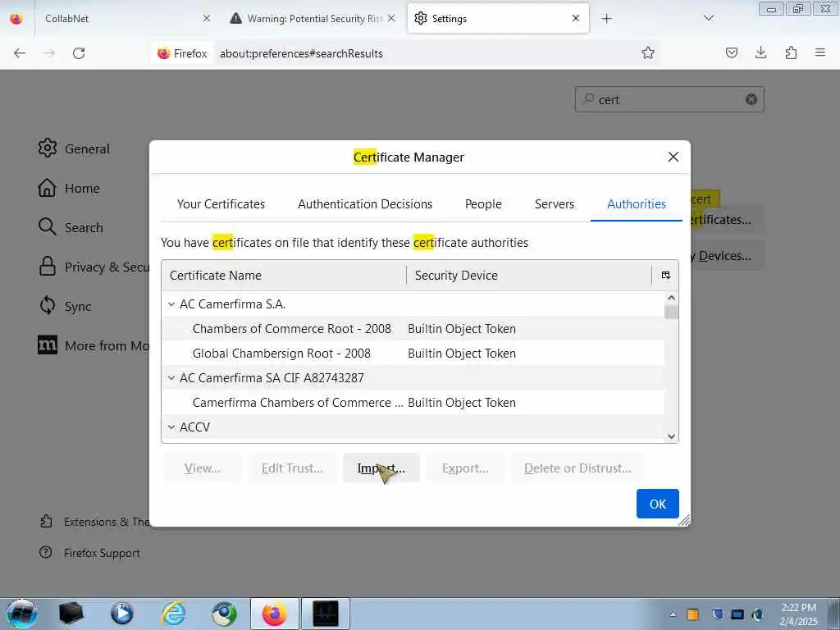The height and width of the screenshot is (630, 840).
Task: Open the dark monitor app in taskbar
Action: (x=326, y=614)
